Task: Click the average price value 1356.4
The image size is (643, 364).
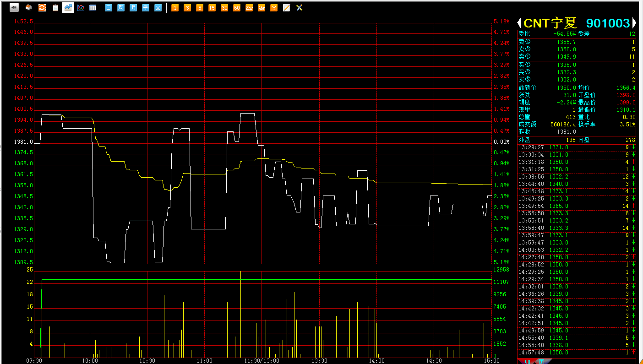Action: click(626, 87)
